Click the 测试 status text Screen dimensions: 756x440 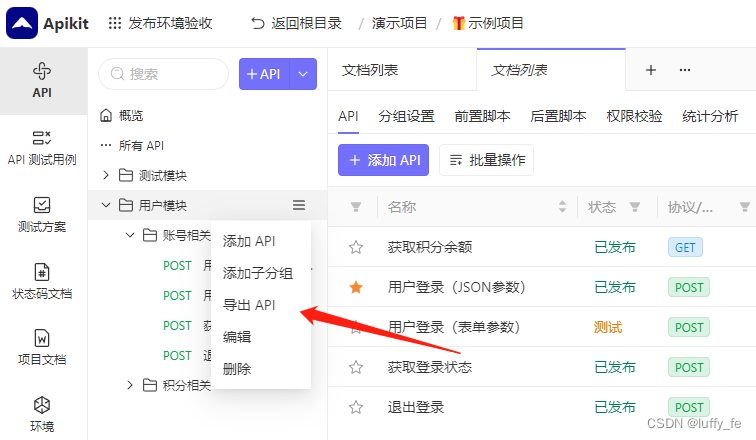pos(608,327)
